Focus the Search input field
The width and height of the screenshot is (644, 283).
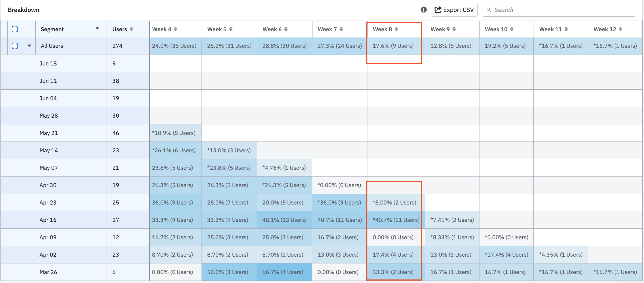point(559,10)
